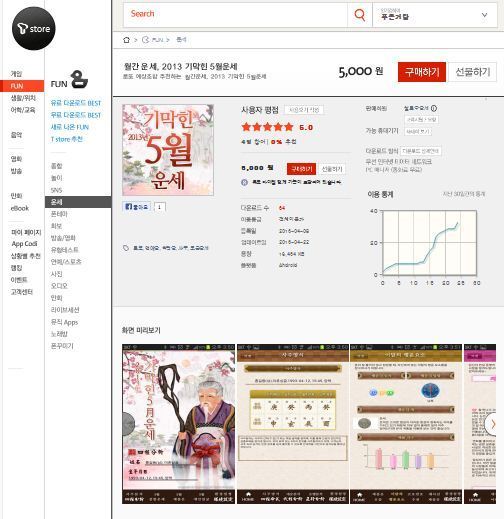Click the tag icon beside keywords
504x519 pixels.
click(126, 248)
